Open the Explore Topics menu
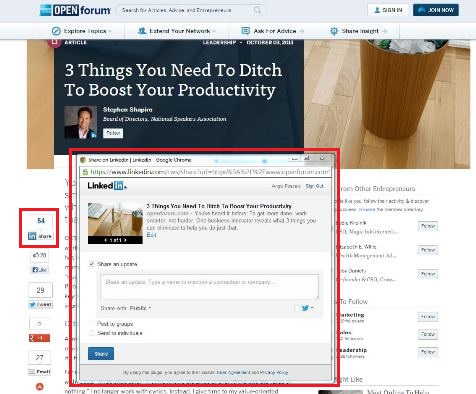Screen dimensions: 476x394 point(82,31)
